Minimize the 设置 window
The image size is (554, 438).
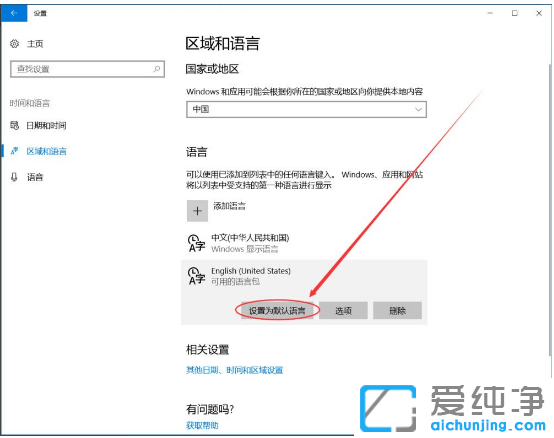(x=490, y=13)
